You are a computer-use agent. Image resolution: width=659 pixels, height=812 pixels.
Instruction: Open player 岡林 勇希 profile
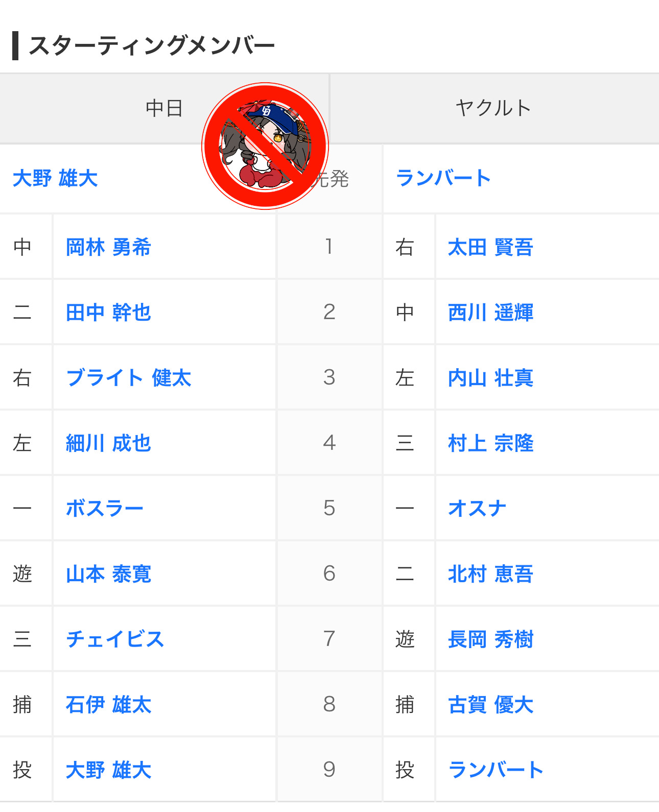click(108, 247)
